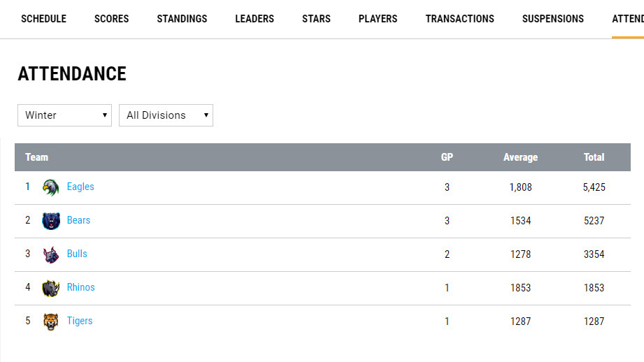Go to the Standings tab
Viewport: 644px width, 362px height.
[182, 19]
